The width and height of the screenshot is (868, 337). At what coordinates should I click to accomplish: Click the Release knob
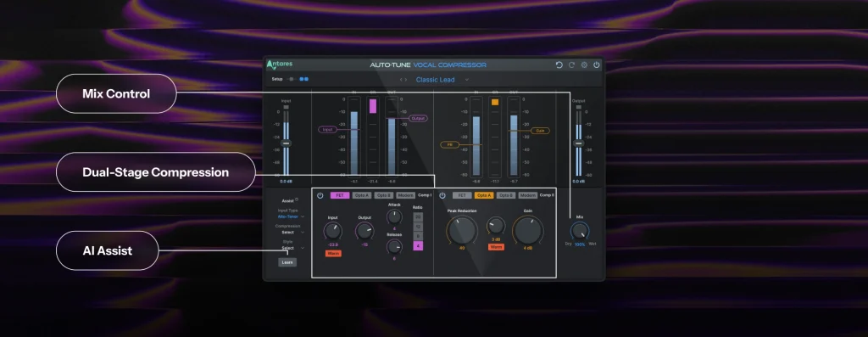[394, 247]
